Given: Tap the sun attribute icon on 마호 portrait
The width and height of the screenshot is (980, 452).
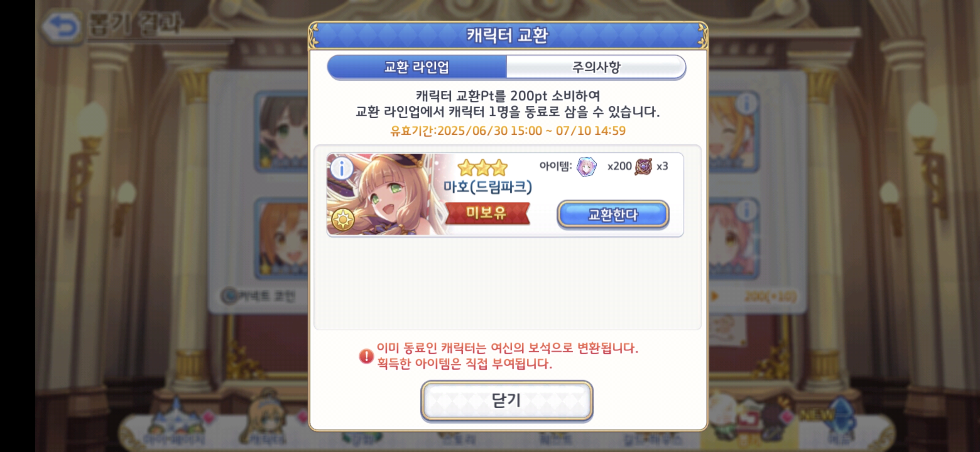Looking at the screenshot, I should pos(343,219).
